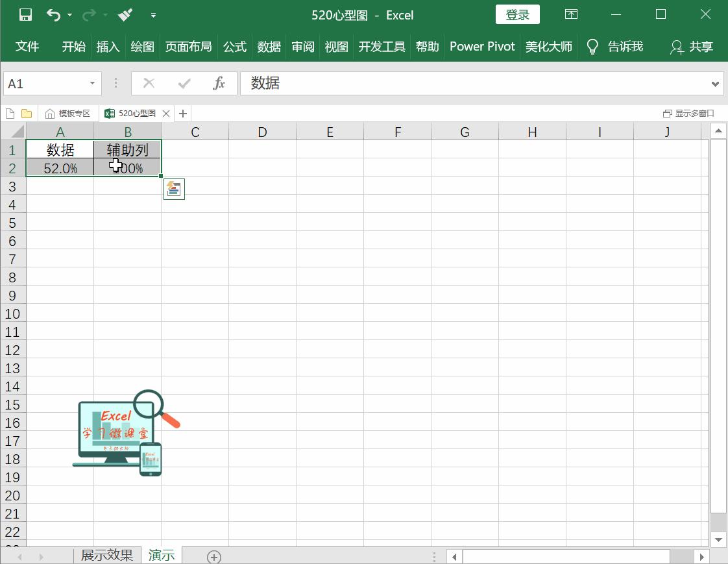Click the 登录 sign-in button
728x564 pixels.
tap(517, 14)
